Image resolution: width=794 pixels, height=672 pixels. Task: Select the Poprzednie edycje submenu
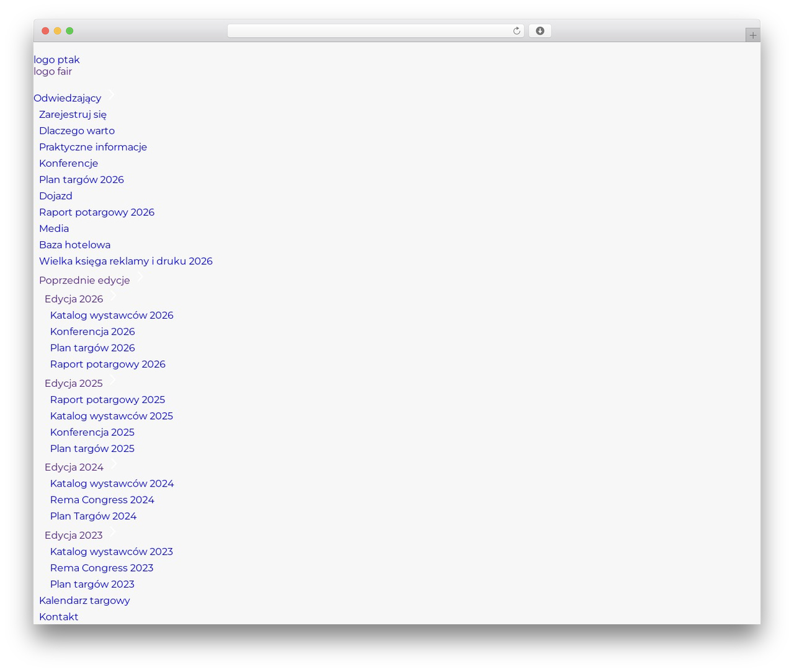coord(84,280)
